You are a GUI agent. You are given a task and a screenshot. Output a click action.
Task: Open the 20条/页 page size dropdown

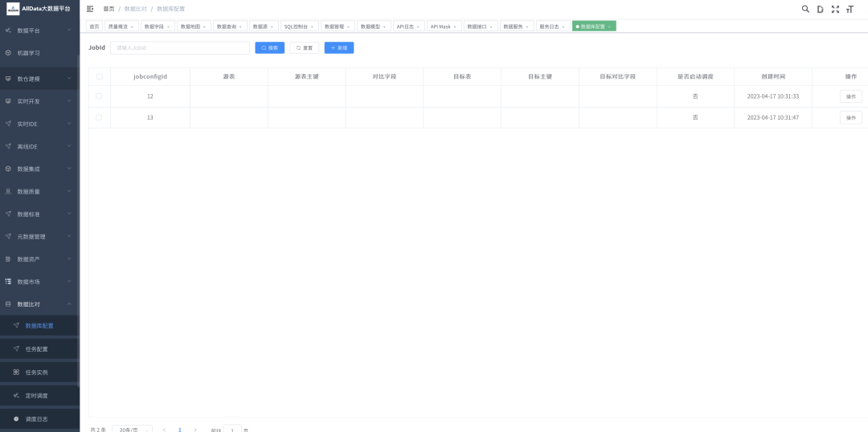coord(132,430)
